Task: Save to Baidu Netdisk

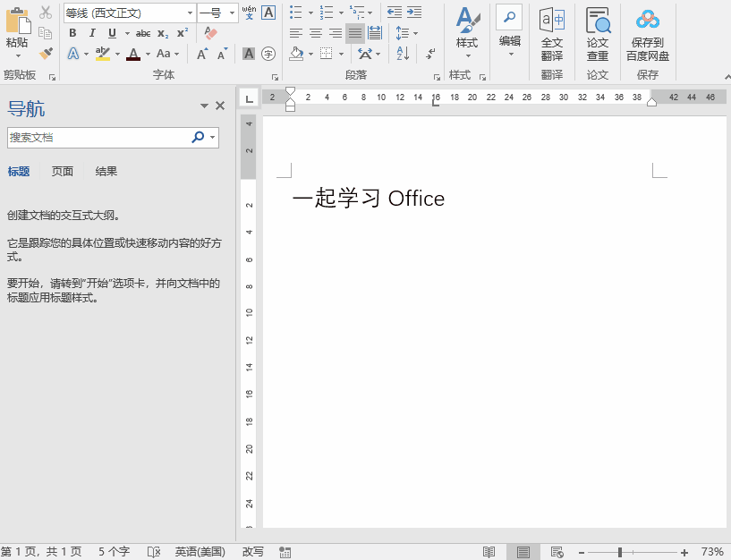Action: click(x=648, y=36)
